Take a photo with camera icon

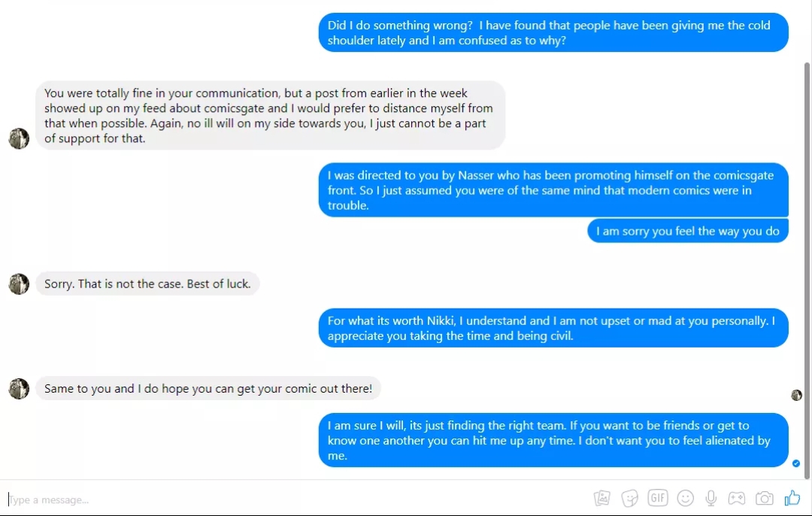pos(765,499)
